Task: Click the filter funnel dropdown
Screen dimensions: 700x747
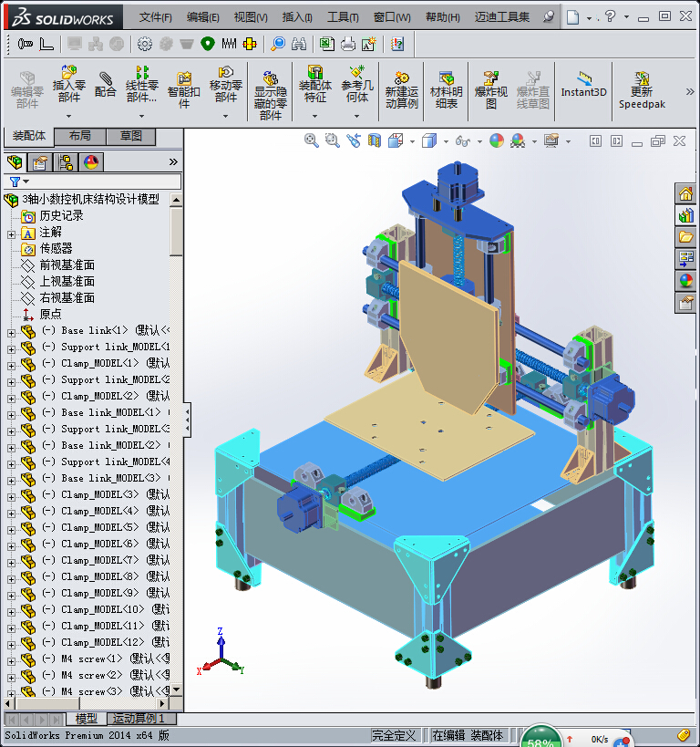Action: (19, 182)
